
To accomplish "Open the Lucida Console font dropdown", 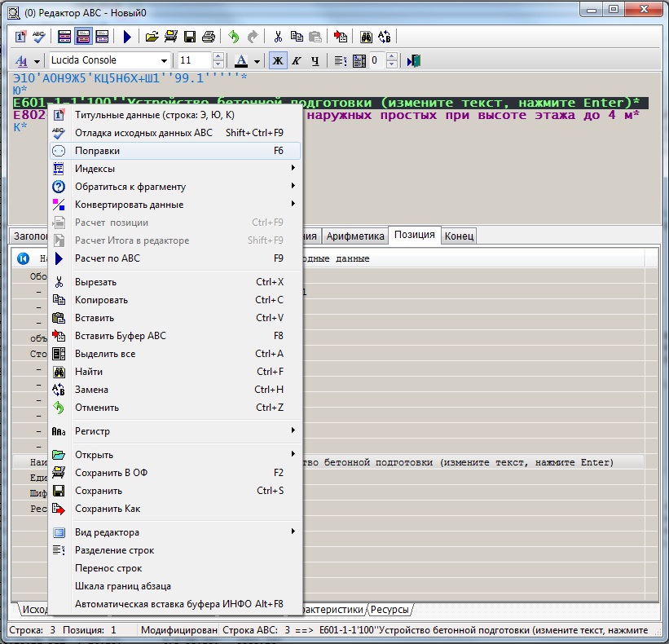I will tap(164, 60).
